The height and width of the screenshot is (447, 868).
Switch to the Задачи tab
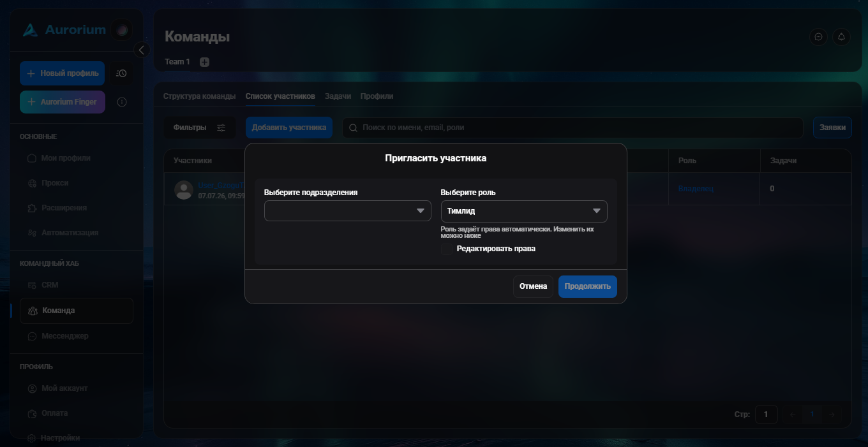coord(338,96)
